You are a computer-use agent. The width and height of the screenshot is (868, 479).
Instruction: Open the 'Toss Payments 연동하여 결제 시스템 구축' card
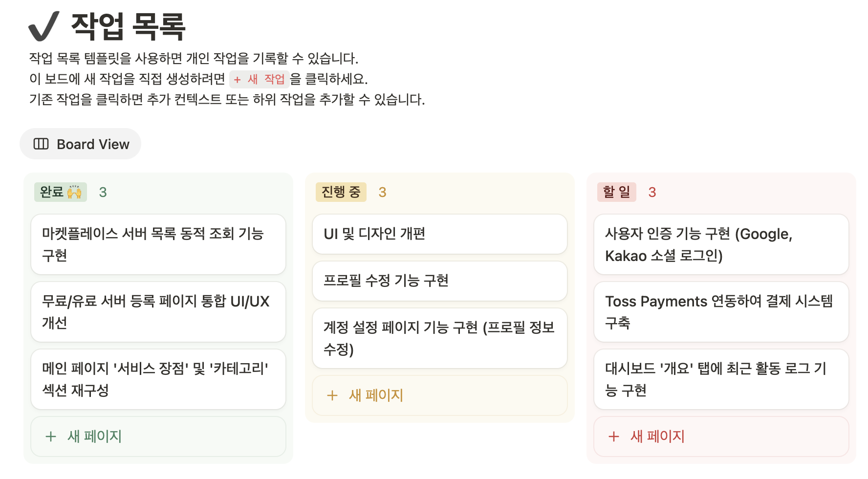720,311
